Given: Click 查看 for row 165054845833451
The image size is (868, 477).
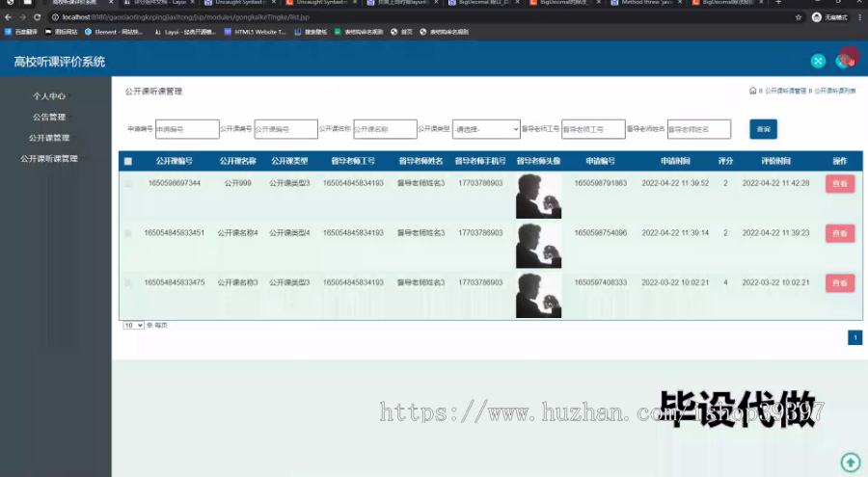Looking at the screenshot, I should 840,233.
